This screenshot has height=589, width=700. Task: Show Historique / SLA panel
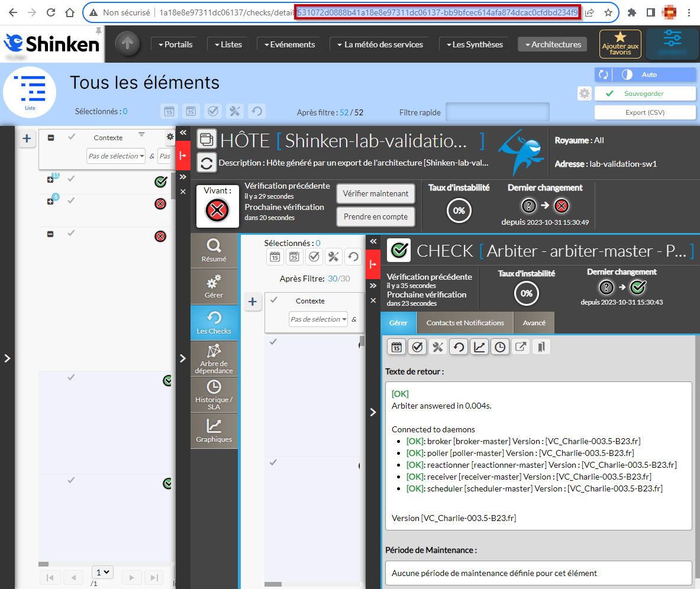click(214, 394)
